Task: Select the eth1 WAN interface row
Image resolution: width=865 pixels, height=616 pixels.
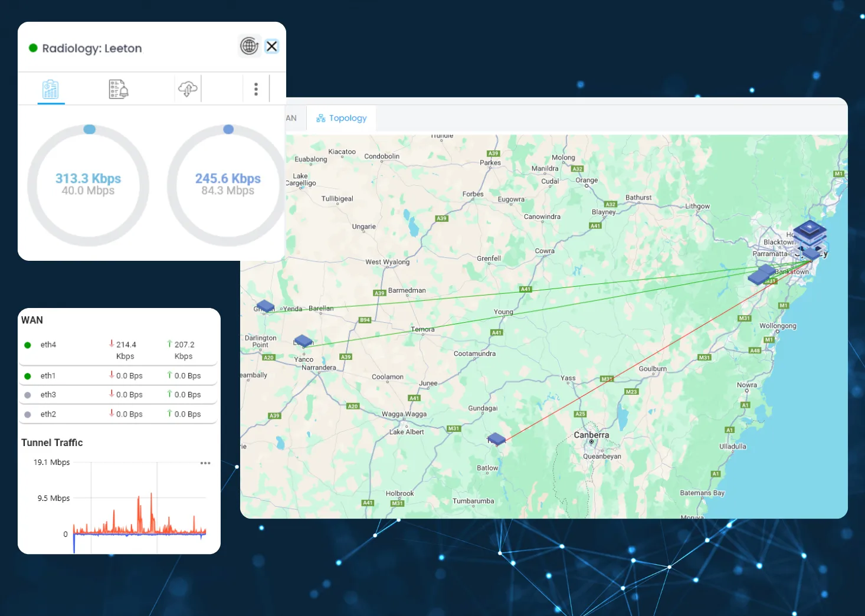Action: [118, 376]
